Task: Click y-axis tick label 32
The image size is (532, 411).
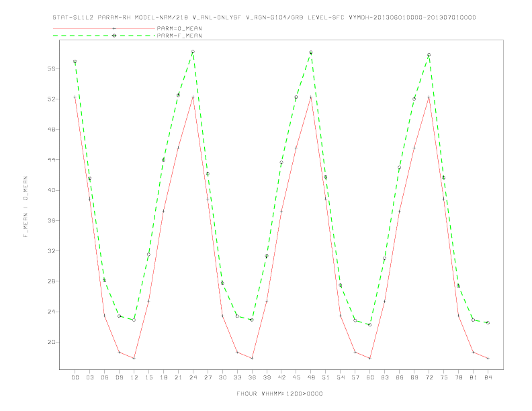Action: 51,250
